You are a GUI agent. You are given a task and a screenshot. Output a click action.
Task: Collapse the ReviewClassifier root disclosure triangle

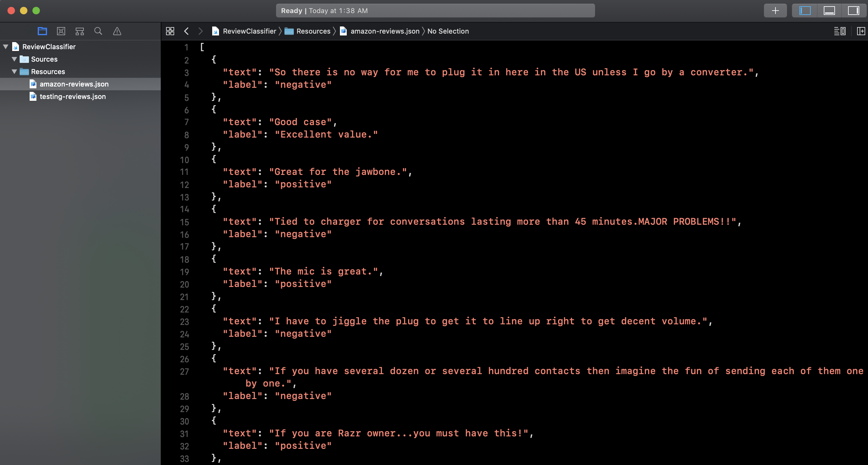point(6,46)
